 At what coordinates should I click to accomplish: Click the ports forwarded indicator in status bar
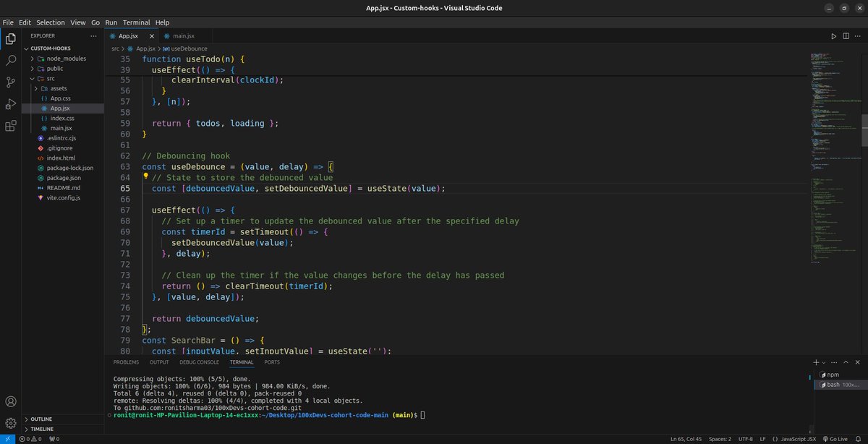click(54, 439)
